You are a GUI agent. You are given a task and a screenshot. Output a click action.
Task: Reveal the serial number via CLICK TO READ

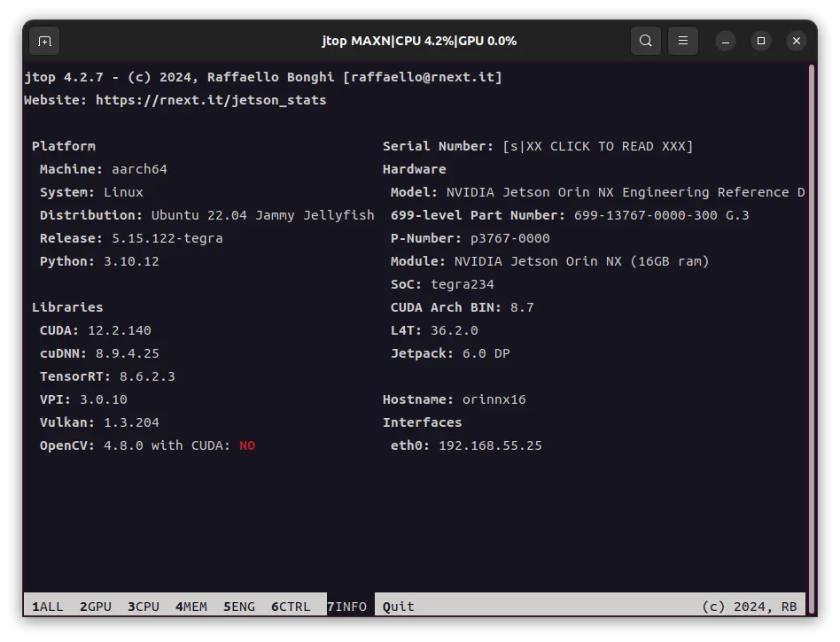(598, 147)
